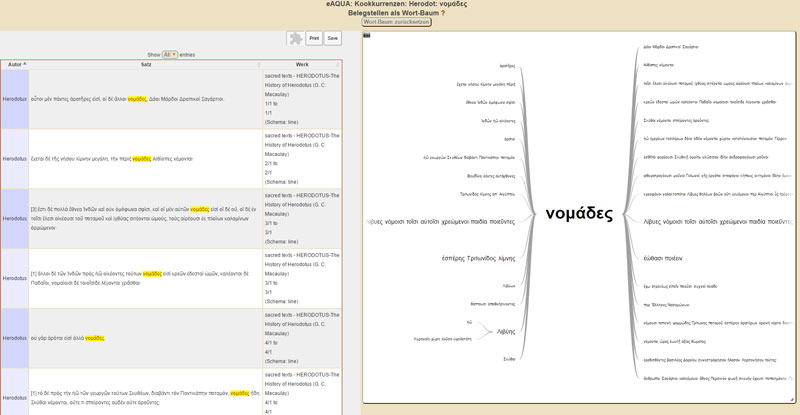Sort the table by Werk column
The height and width of the screenshot is (415, 800).
(302, 65)
